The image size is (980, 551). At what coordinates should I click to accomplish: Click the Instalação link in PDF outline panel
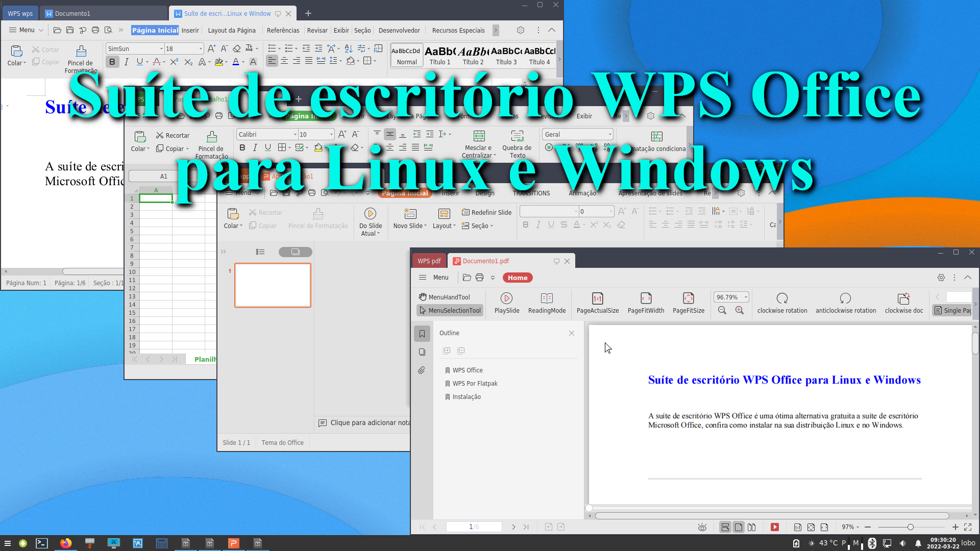[x=467, y=396]
